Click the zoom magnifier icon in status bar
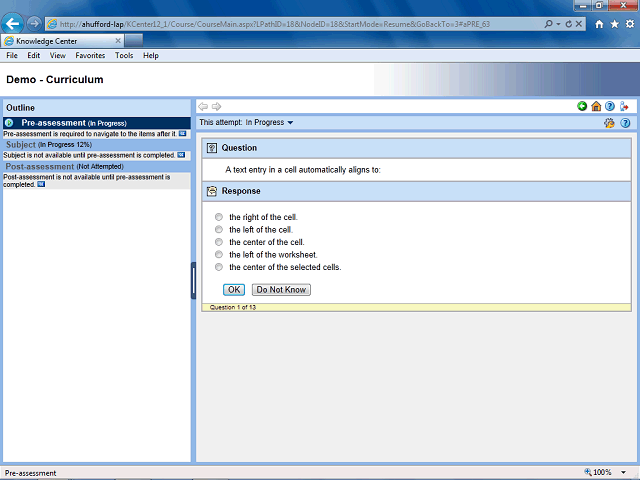 tap(588, 472)
